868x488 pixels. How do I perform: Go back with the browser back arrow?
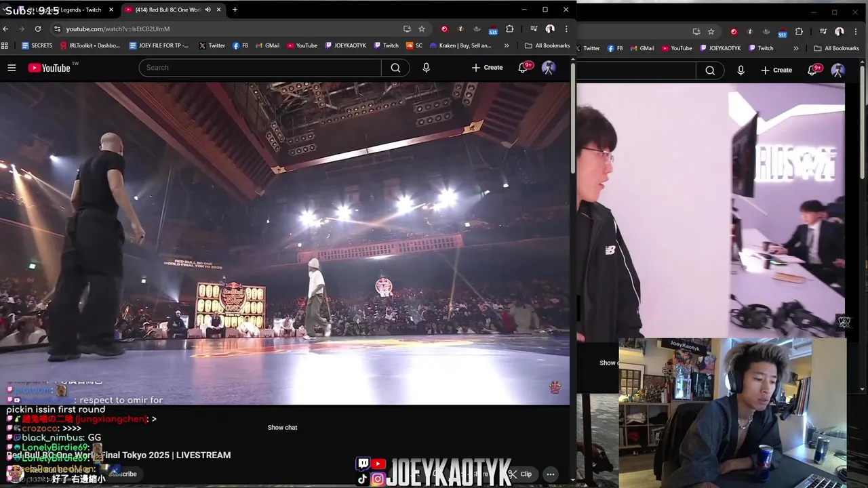5,29
